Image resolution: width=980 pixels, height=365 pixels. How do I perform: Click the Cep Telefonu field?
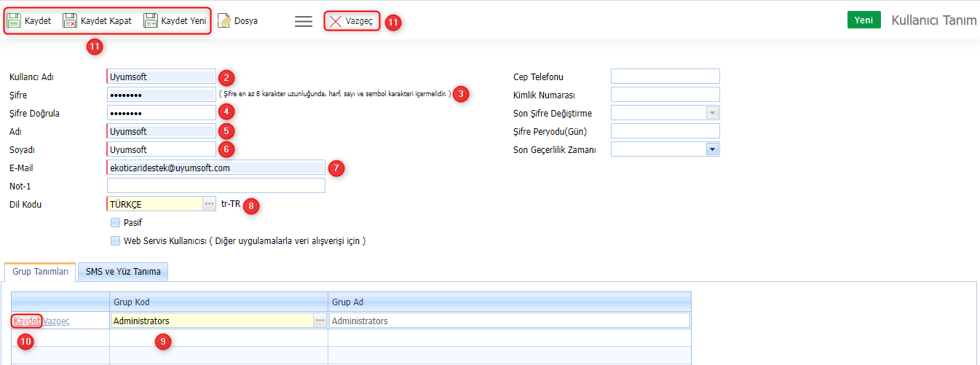tap(665, 76)
